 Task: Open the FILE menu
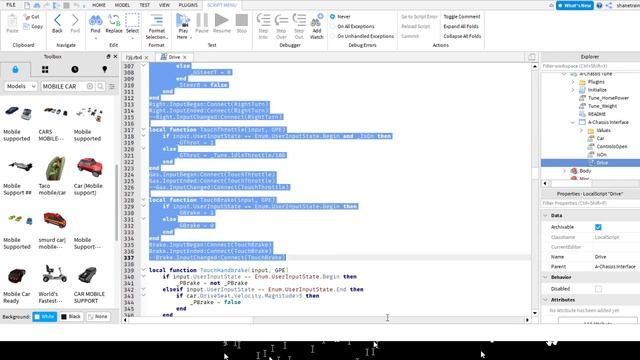11,5
